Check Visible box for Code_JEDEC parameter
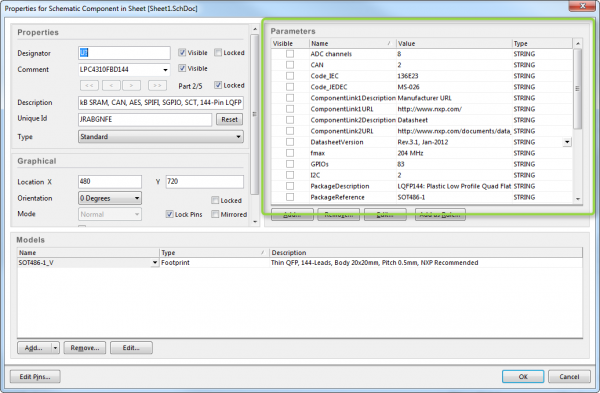Viewport: 600px width, 393px height. 290,87
